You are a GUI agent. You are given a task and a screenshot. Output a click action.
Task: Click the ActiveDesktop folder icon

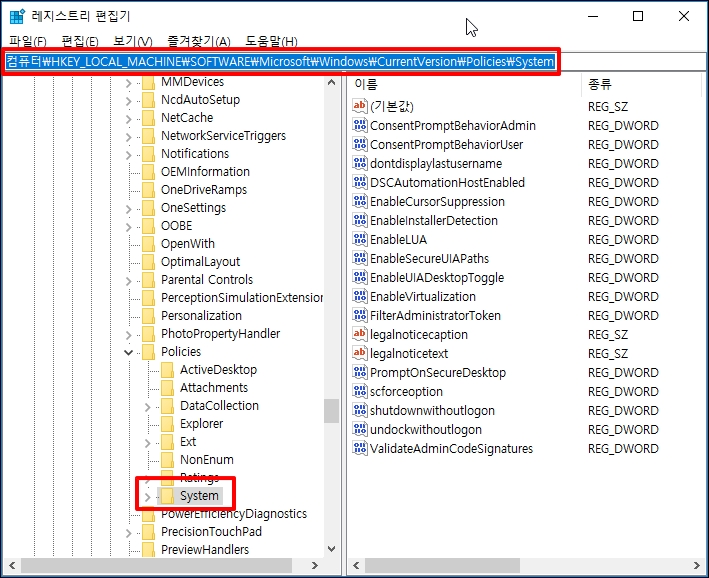pyautogui.click(x=167, y=370)
